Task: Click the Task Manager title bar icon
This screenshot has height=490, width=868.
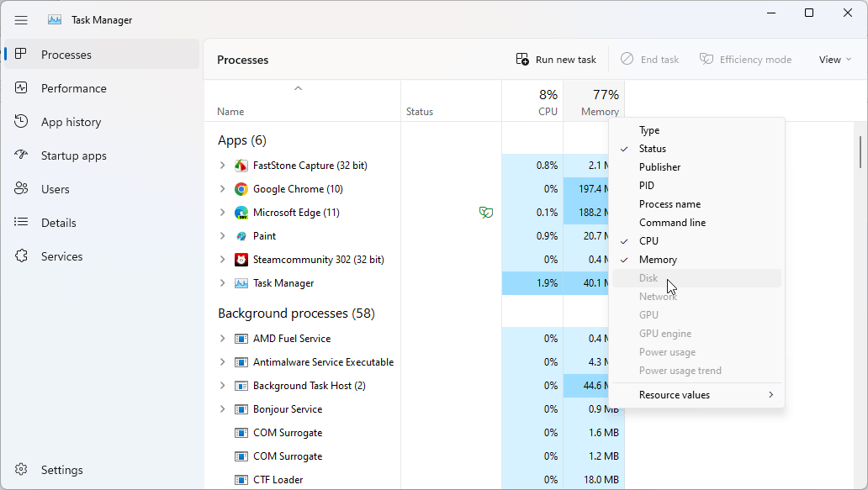Action: pos(55,20)
